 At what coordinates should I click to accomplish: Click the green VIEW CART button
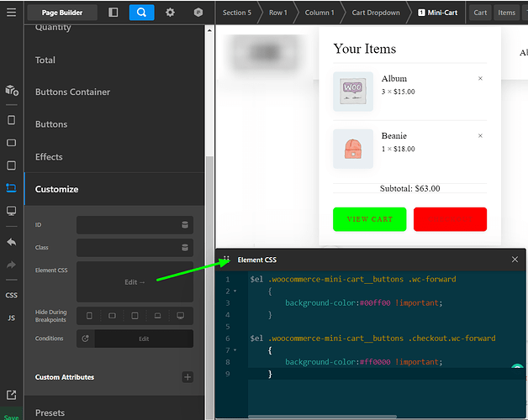(370, 219)
